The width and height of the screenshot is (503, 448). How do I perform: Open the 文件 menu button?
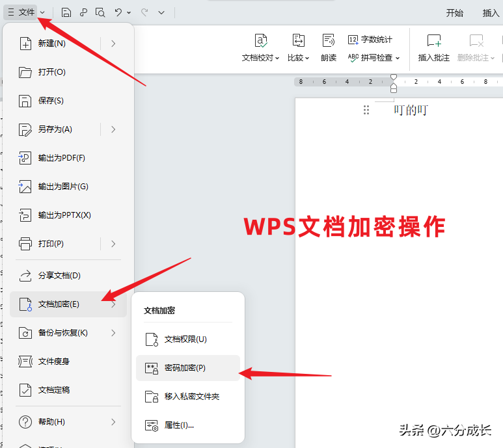tap(21, 12)
